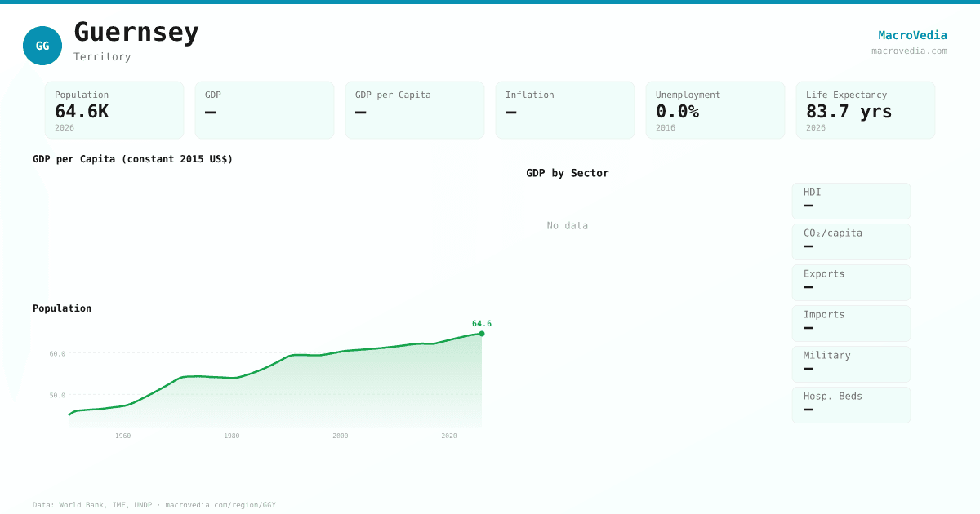Click the Hosp. Beds indicator tile
The image size is (980, 514).
(x=851, y=405)
